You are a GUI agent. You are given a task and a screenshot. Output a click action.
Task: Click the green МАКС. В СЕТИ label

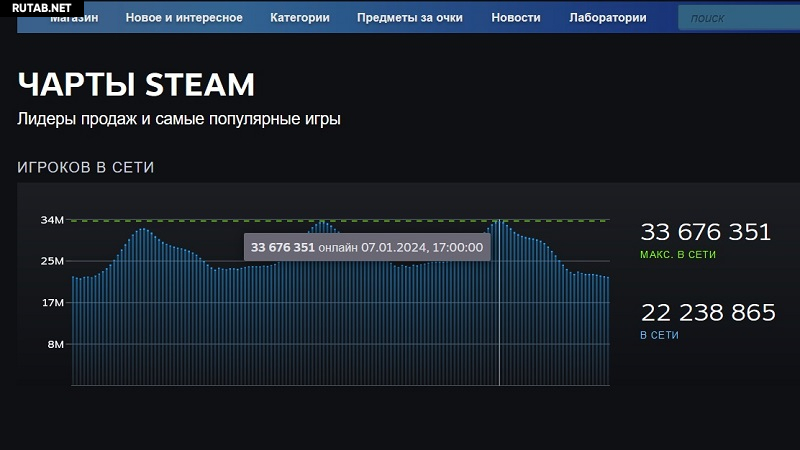click(x=678, y=255)
